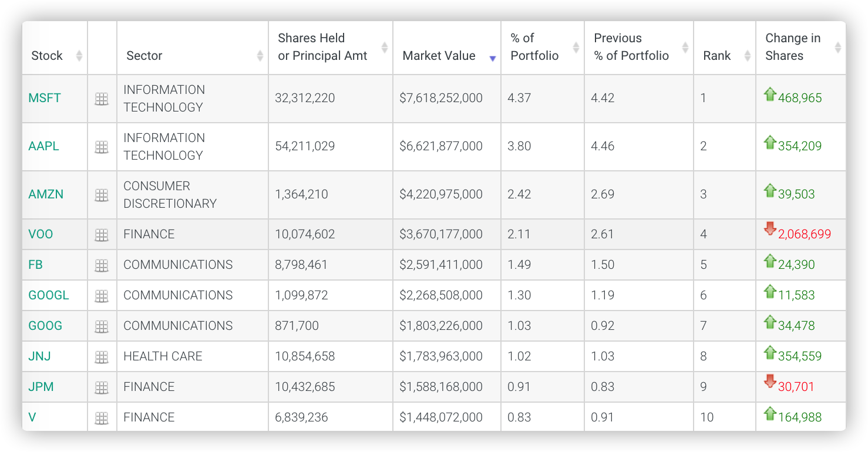Select the change in shares value 30,701
This screenshot has height=452, width=868.
pyautogui.click(x=796, y=387)
